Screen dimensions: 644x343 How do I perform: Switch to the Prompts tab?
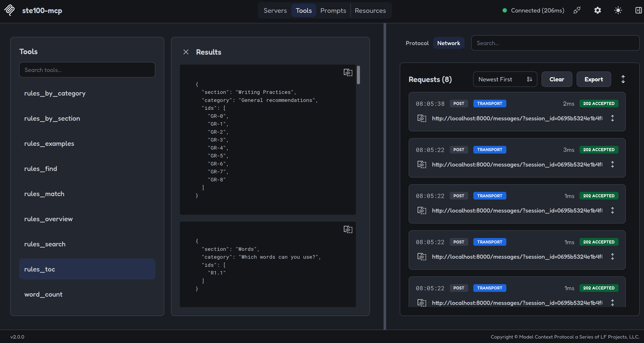(x=333, y=10)
